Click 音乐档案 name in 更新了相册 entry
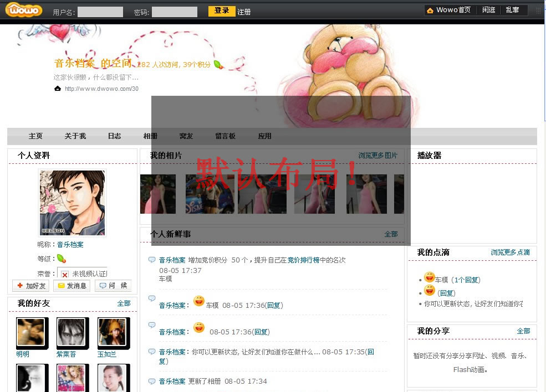 (x=172, y=381)
